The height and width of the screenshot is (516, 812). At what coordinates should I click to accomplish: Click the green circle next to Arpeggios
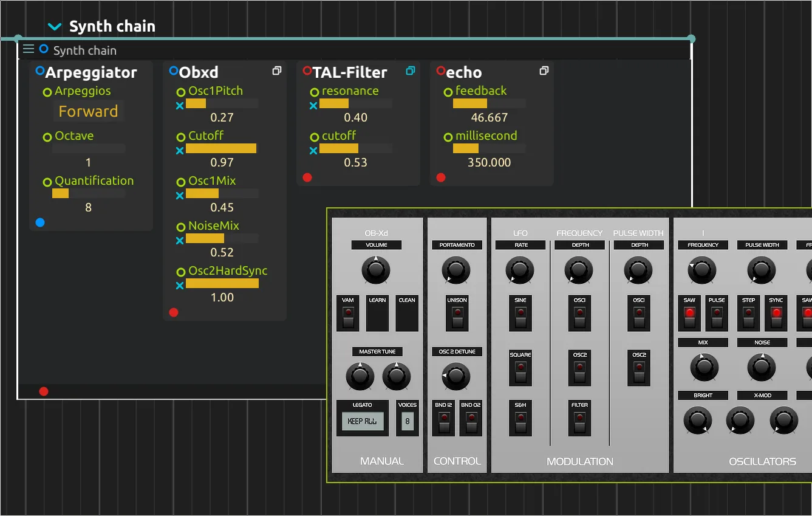[x=47, y=92]
